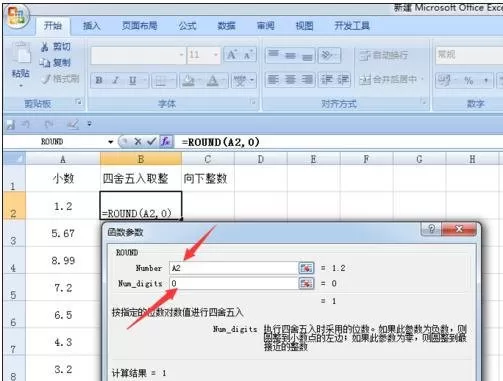
Task: Confirm formula entry with checkmark
Action: (x=152, y=142)
